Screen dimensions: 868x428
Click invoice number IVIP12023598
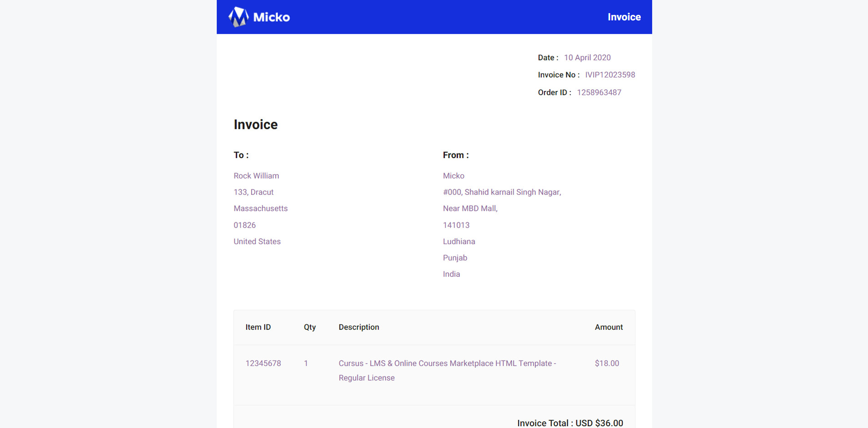[x=610, y=75]
